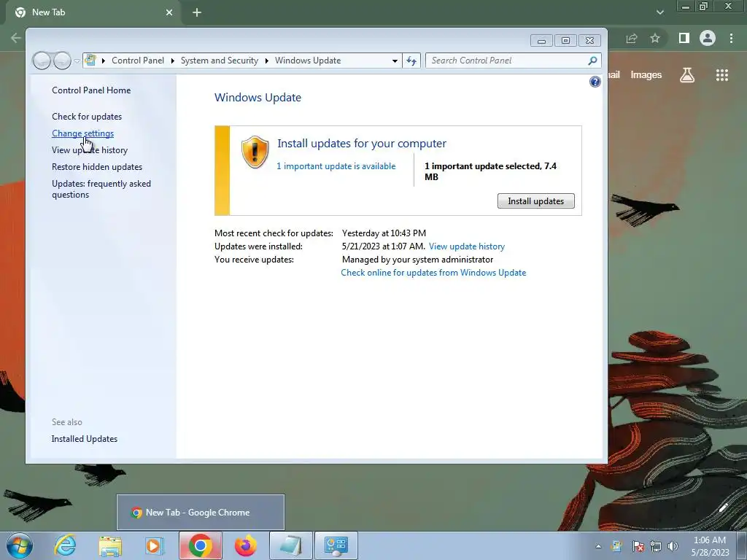The image size is (747, 560).
Task: Open the Windows Start orb
Action: 20,545
